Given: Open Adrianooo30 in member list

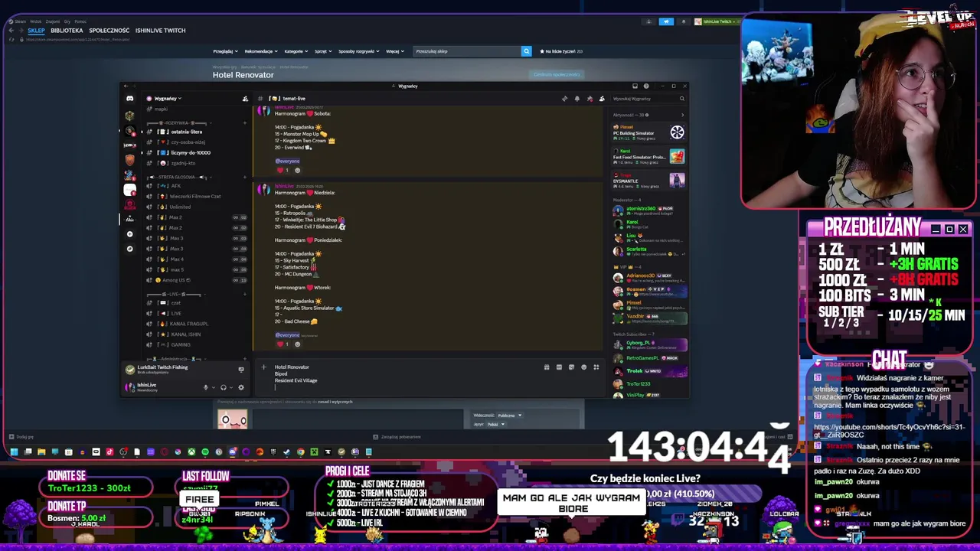Looking at the screenshot, I should coord(648,277).
